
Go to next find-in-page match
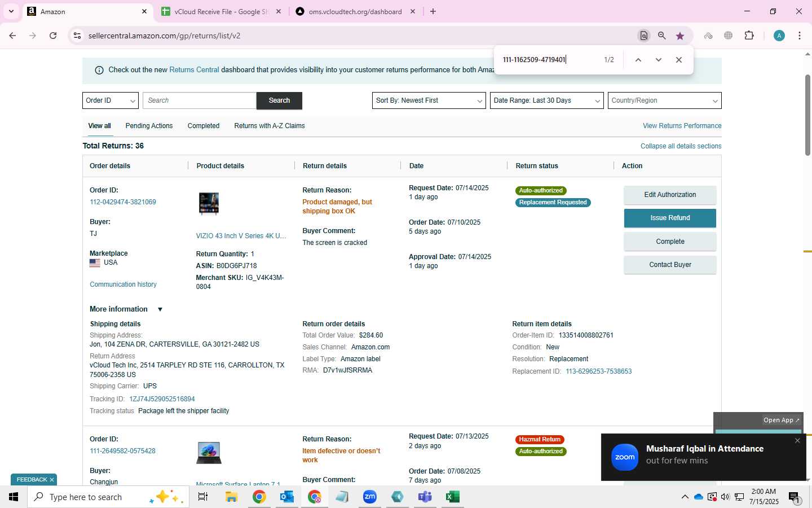[x=659, y=60]
